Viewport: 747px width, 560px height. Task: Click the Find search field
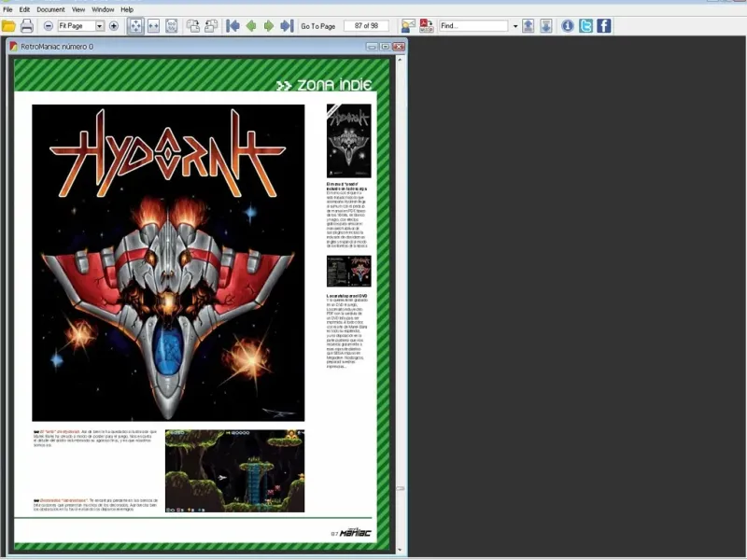(x=473, y=26)
